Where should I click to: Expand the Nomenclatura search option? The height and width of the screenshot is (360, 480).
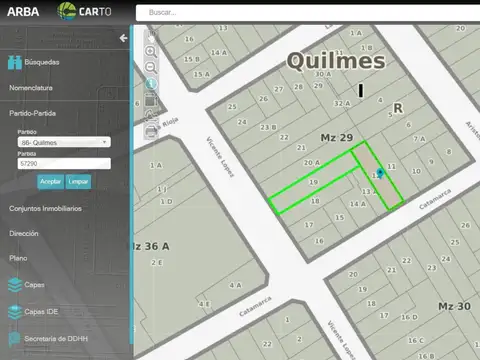pyautogui.click(x=31, y=88)
